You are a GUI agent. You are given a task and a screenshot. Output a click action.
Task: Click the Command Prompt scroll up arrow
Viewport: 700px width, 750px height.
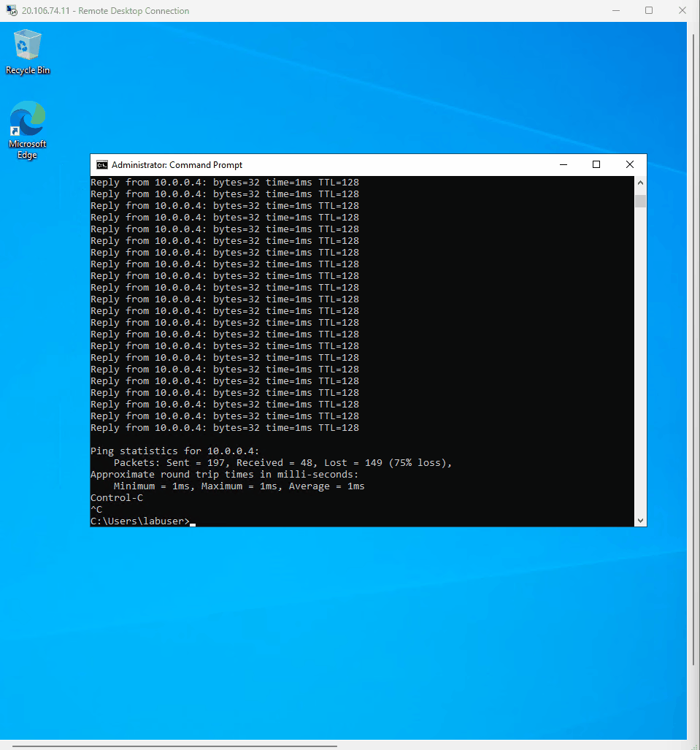click(640, 183)
